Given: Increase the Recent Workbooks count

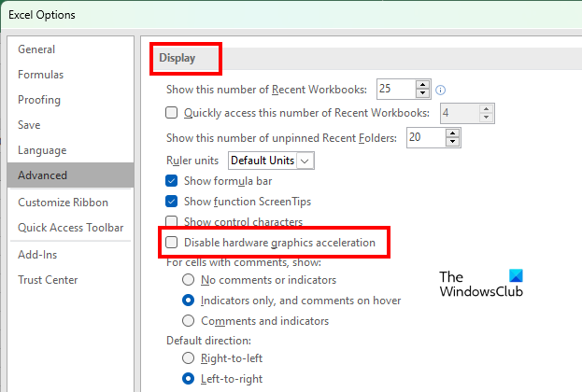Looking at the screenshot, I should pyautogui.click(x=423, y=85).
